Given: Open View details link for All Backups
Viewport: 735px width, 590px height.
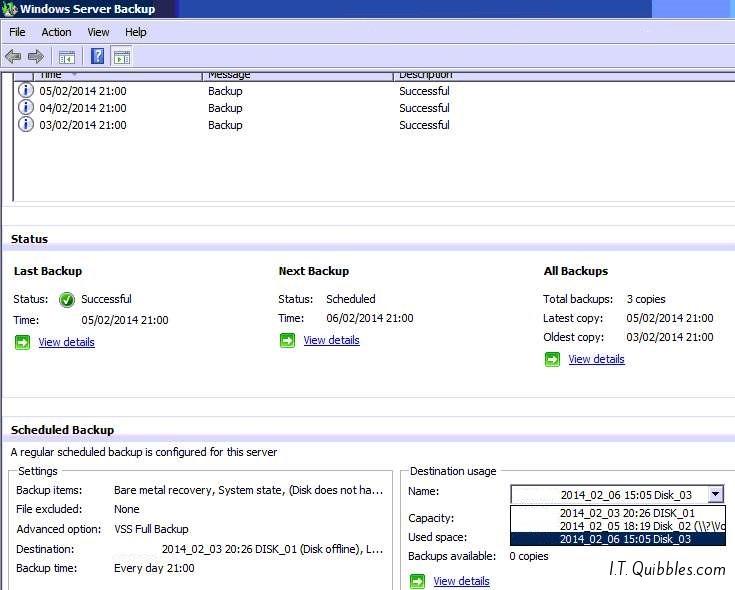Looking at the screenshot, I should coord(596,359).
